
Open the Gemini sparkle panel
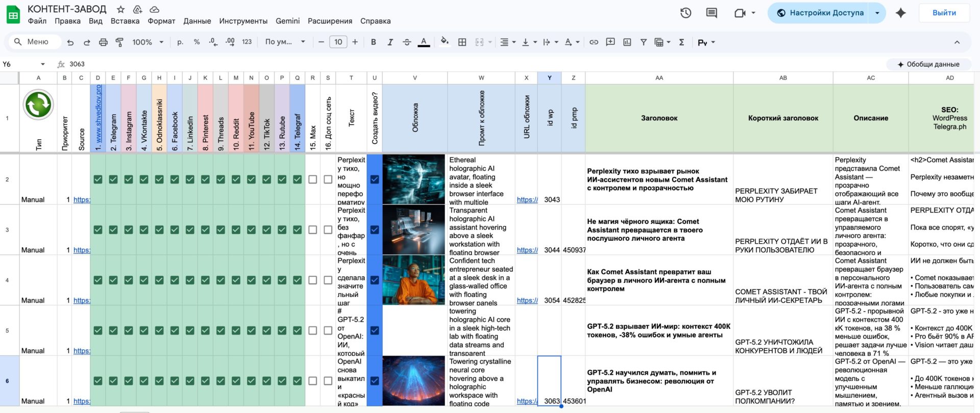[x=901, y=13]
